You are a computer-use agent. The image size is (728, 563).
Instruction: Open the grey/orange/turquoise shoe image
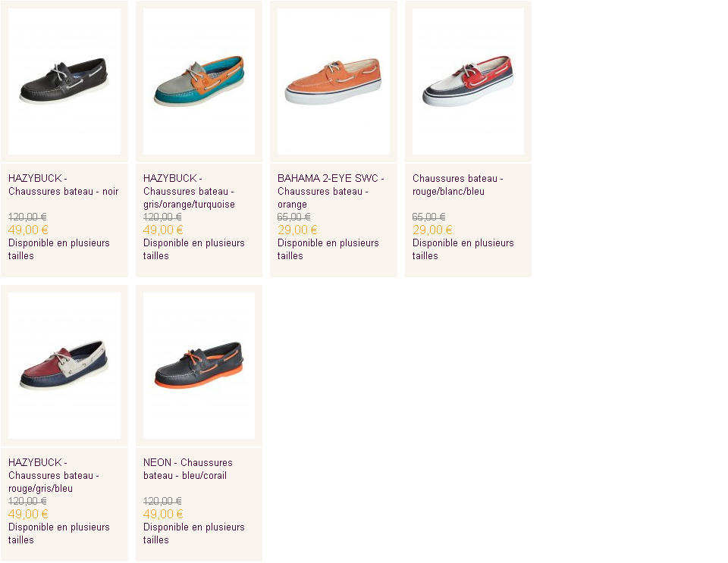pyautogui.click(x=199, y=81)
